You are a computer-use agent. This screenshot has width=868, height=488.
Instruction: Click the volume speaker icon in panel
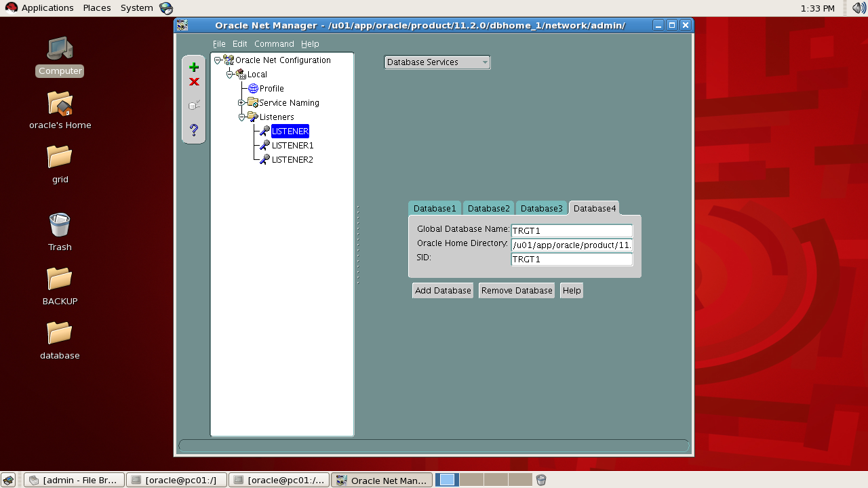pyautogui.click(x=859, y=8)
